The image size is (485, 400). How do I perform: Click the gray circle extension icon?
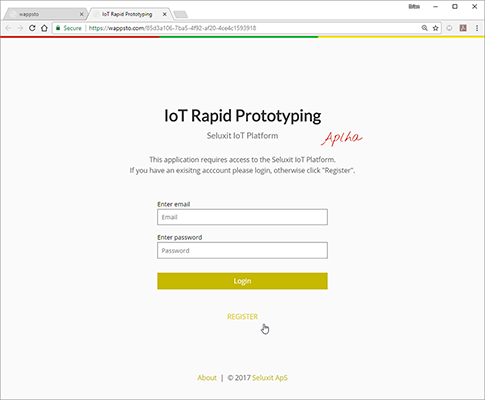[449, 28]
